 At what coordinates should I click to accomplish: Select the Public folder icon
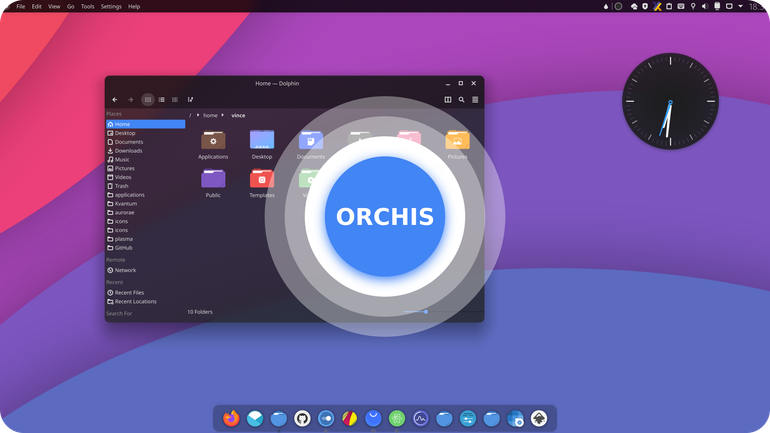[x=213, y=179]
